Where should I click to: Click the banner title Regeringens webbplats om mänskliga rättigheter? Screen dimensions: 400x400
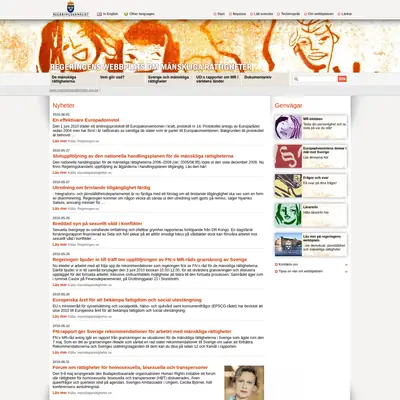tap(151, 67)
